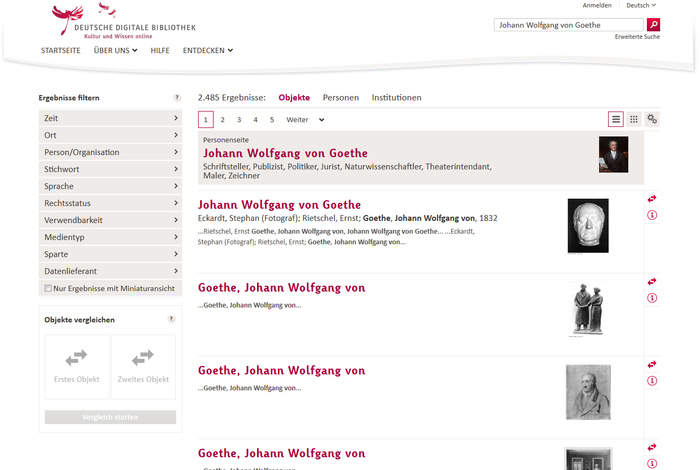The image size is (700, 470).
Task: Go to STARTSEITE
Action: pos(61,50)
